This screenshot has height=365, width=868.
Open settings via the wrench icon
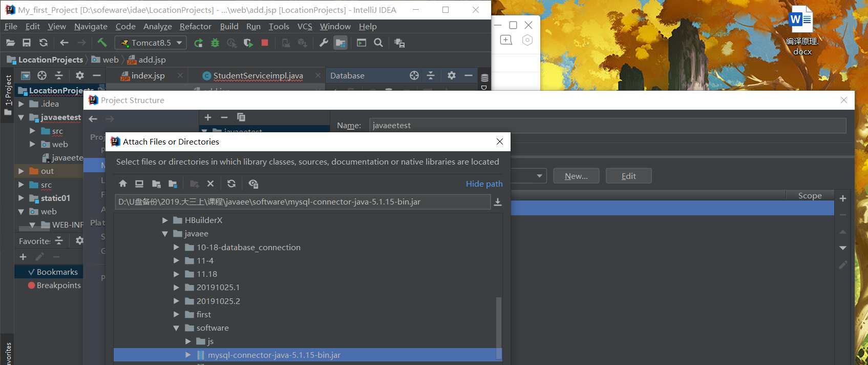(324, 43)
